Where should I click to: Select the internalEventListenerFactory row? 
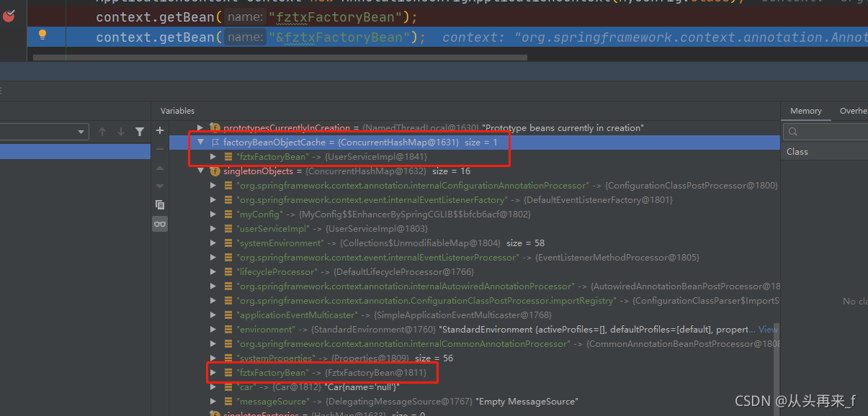click(x=455, y=200)
